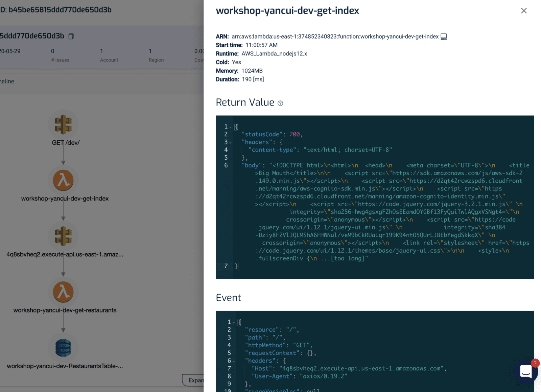The image size is (541, 392).
Task: Click the Return Value heading
Action: pos(245,102)
